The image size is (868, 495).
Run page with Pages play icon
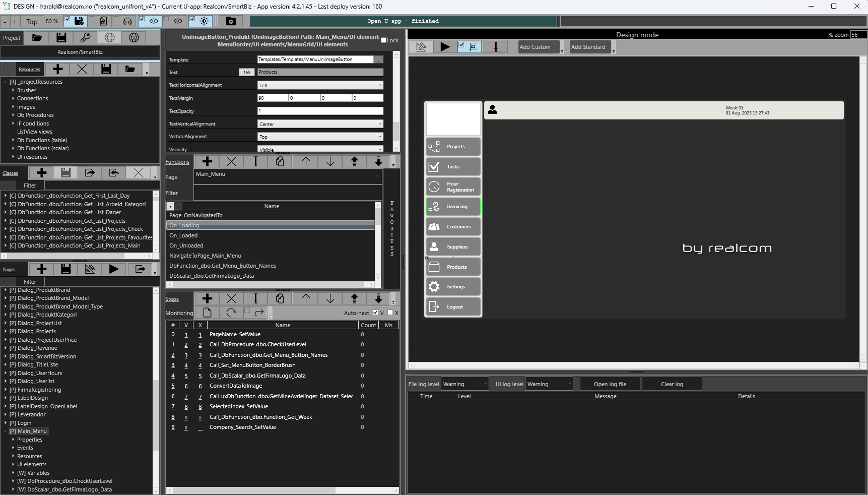click(x=114, y=269)
